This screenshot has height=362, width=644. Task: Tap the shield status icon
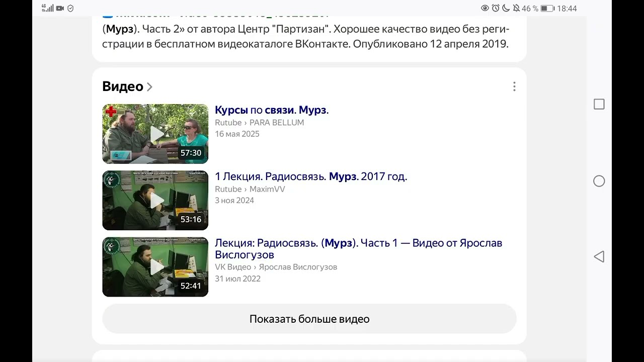[70, 9]
